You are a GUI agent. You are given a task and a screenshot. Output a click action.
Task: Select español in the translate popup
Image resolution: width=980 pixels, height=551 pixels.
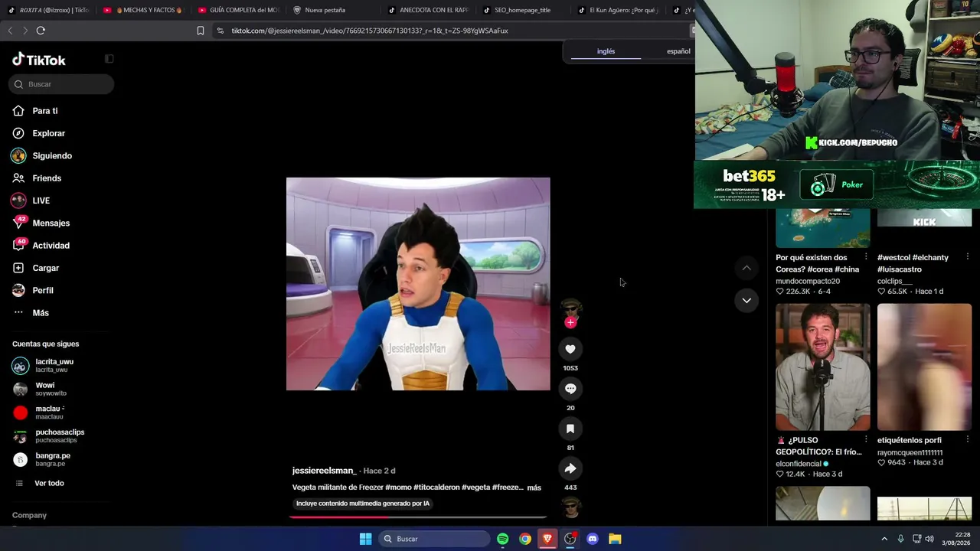(678, 51)
